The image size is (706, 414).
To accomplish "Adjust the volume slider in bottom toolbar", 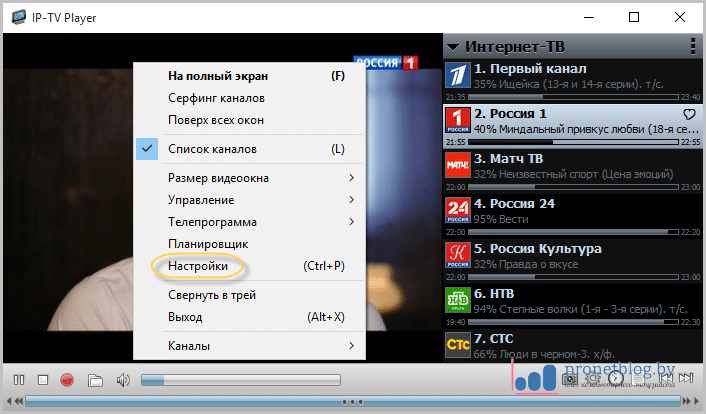I will (240, 380).
